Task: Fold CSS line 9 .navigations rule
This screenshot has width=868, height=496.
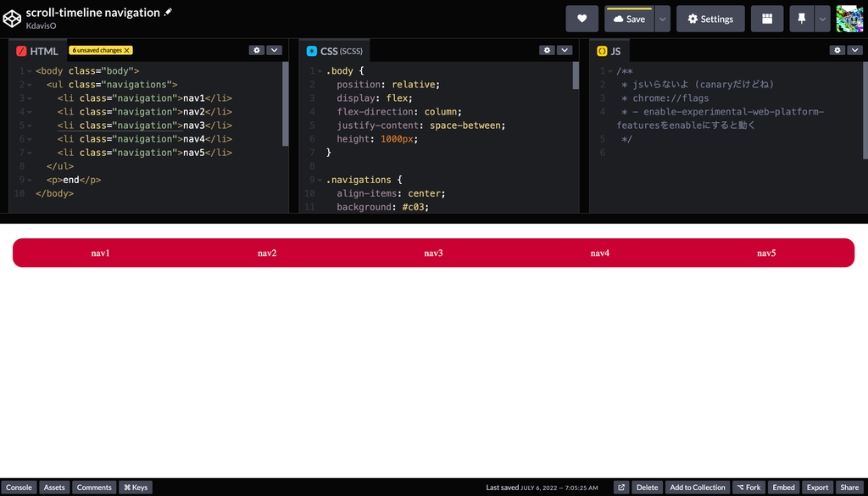Action: (x=320, y=180)
